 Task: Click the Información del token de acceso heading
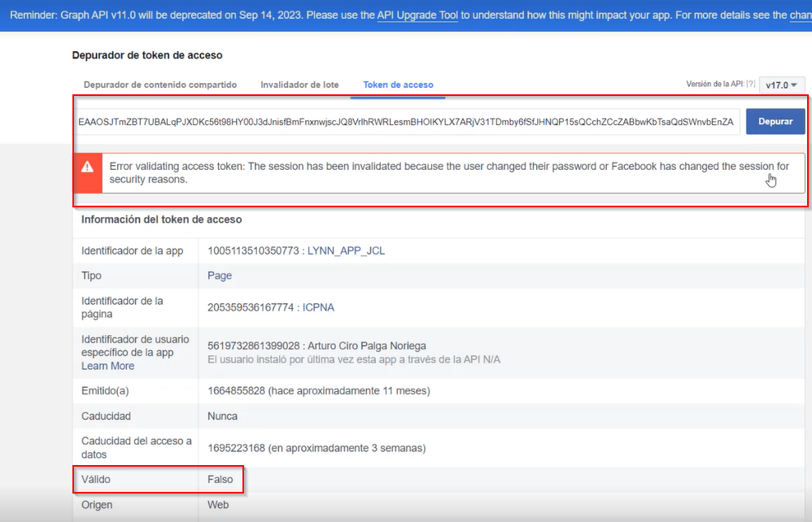pos(161,220)
